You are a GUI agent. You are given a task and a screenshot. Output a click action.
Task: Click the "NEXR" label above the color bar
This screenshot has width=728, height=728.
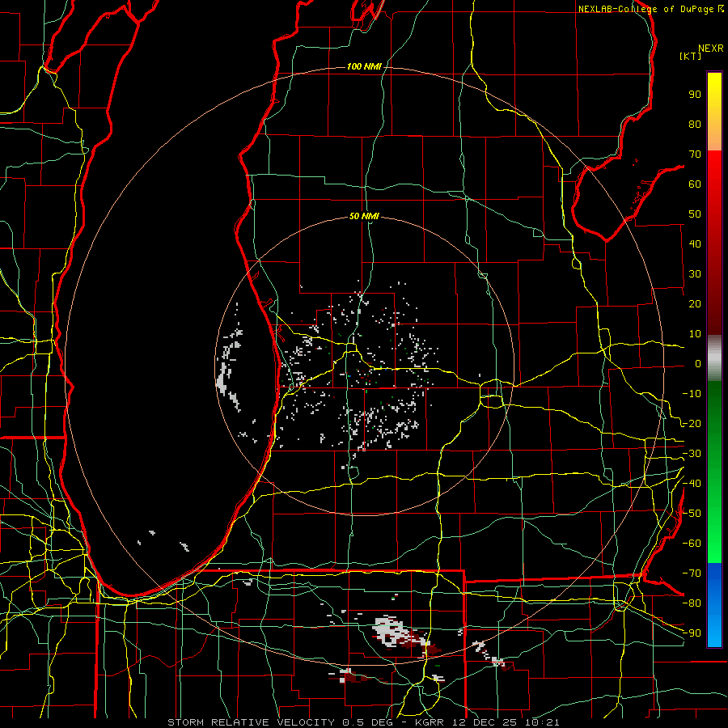(x=711, y=49)
